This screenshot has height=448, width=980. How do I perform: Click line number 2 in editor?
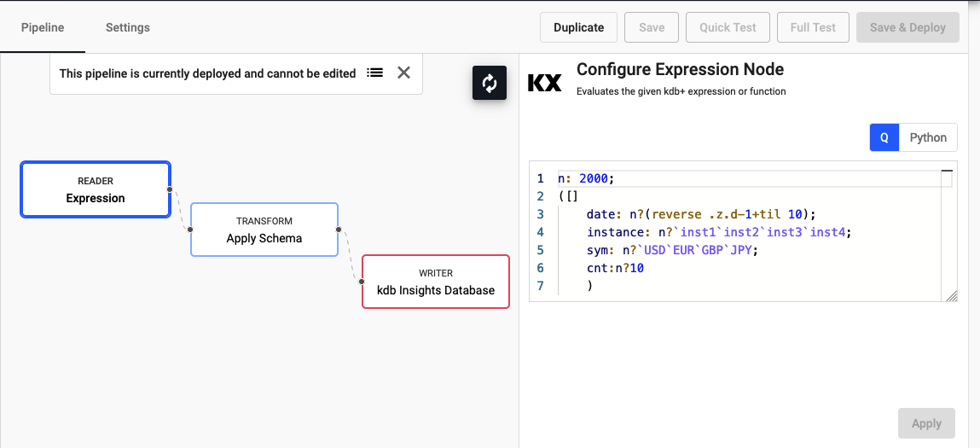pyautogui.click(x=541, y=196)
